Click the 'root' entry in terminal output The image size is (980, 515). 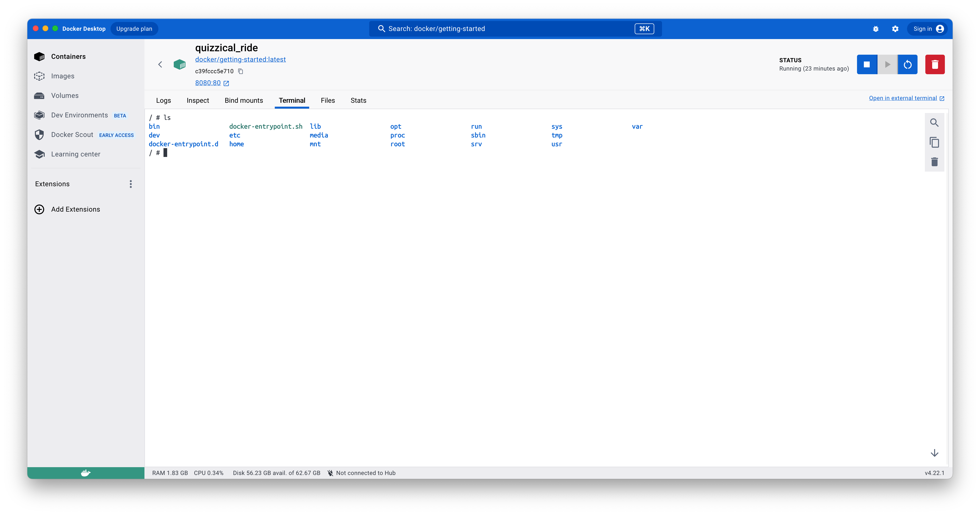[x=397, y=144]
